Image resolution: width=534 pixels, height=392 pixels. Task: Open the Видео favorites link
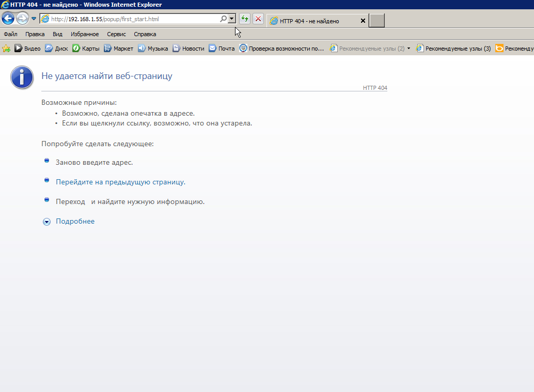pyautogui.click(x=27, y=49)
